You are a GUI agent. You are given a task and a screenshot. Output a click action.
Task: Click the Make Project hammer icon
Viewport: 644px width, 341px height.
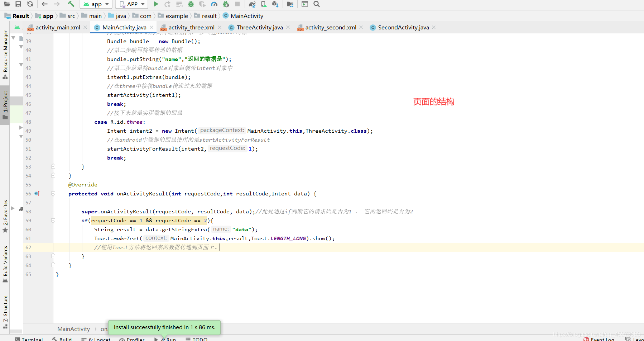click(71, 4)
